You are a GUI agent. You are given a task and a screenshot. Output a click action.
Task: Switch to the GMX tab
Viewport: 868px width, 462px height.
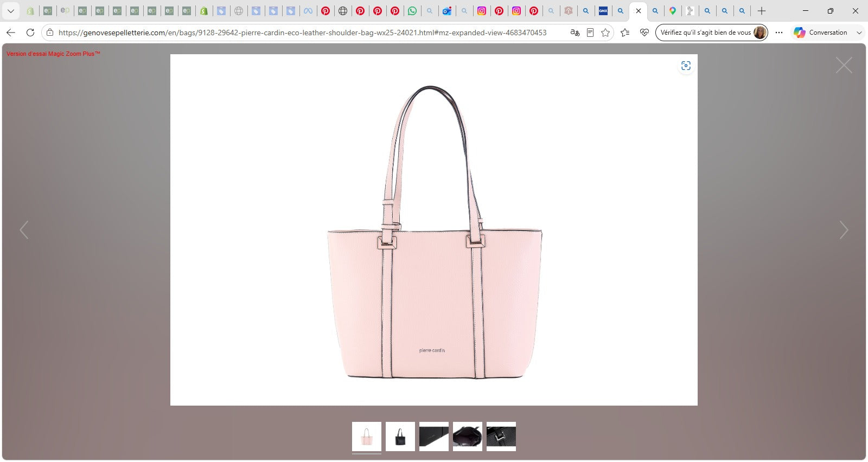(603, 11)
